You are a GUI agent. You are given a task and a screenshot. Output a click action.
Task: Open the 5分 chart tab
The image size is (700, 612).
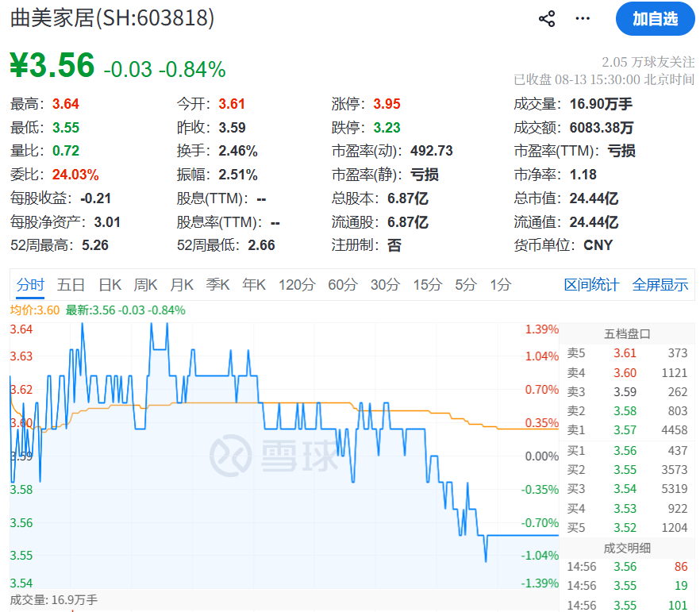coord(466,284)
